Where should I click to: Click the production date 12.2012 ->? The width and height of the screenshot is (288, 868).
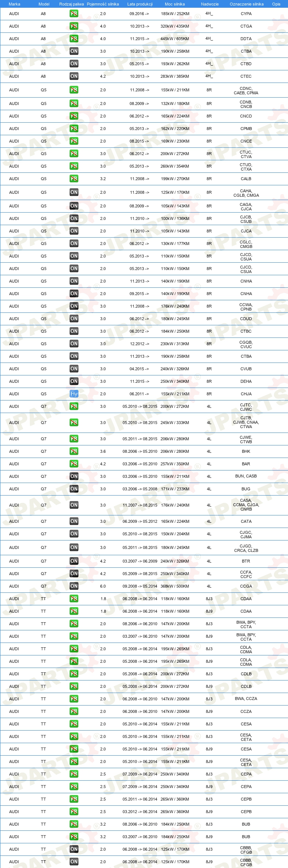point(140,344)
